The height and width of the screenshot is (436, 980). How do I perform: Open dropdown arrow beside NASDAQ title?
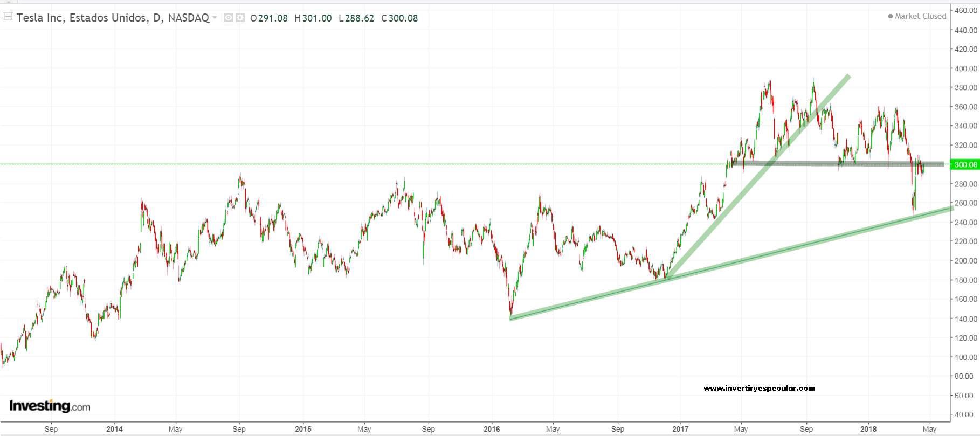[x=215, y=18]
